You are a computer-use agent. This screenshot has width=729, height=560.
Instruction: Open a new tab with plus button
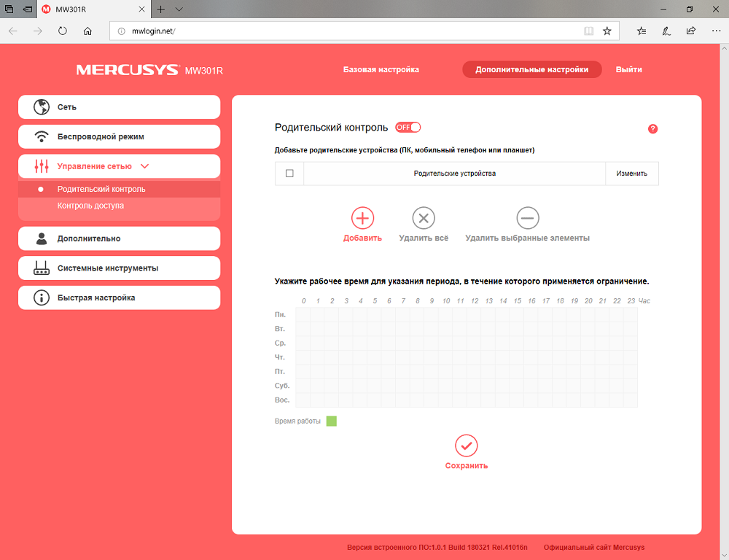161,9
